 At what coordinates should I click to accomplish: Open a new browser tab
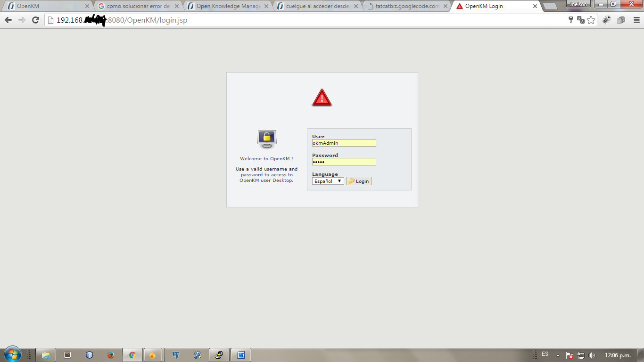(550, 6)
